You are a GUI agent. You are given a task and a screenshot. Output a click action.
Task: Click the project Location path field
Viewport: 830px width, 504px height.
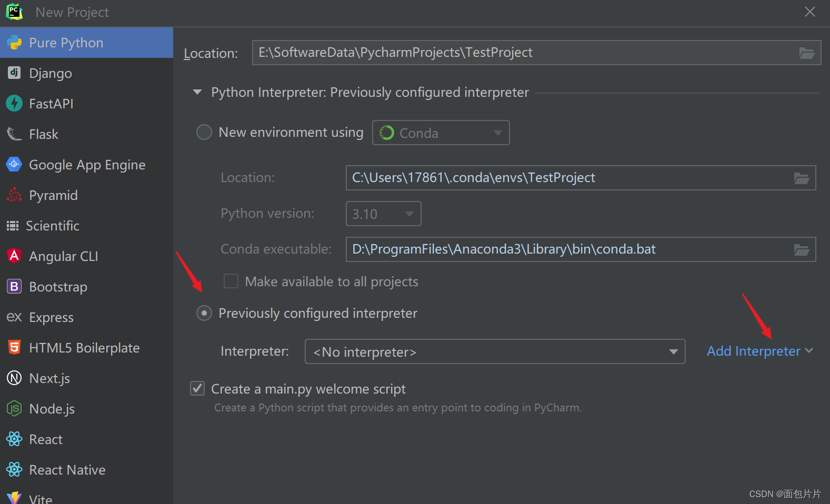click(x=537, y=53)
